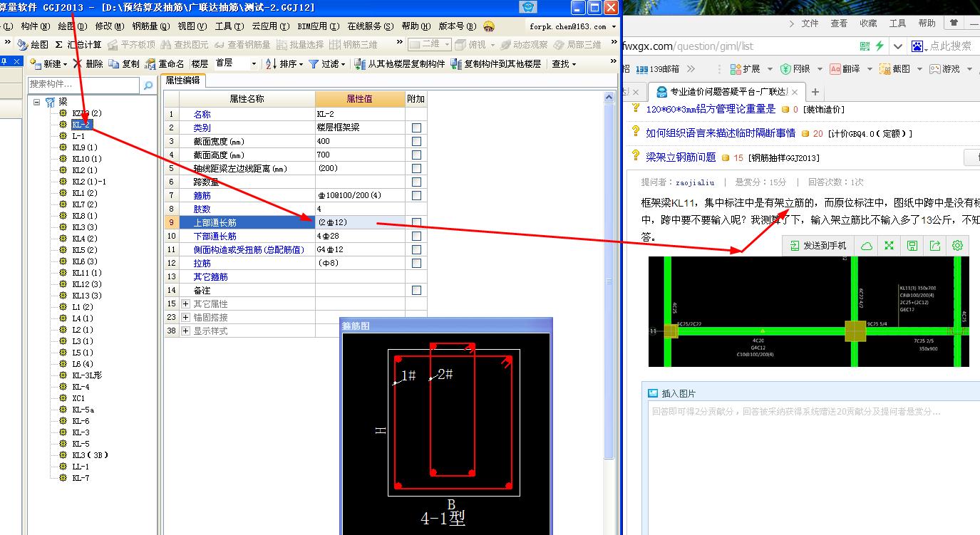Click the share icon on image toolbar
Image resolution: width=980 pixels, height=535 pixels.
(x=935, y=246)
